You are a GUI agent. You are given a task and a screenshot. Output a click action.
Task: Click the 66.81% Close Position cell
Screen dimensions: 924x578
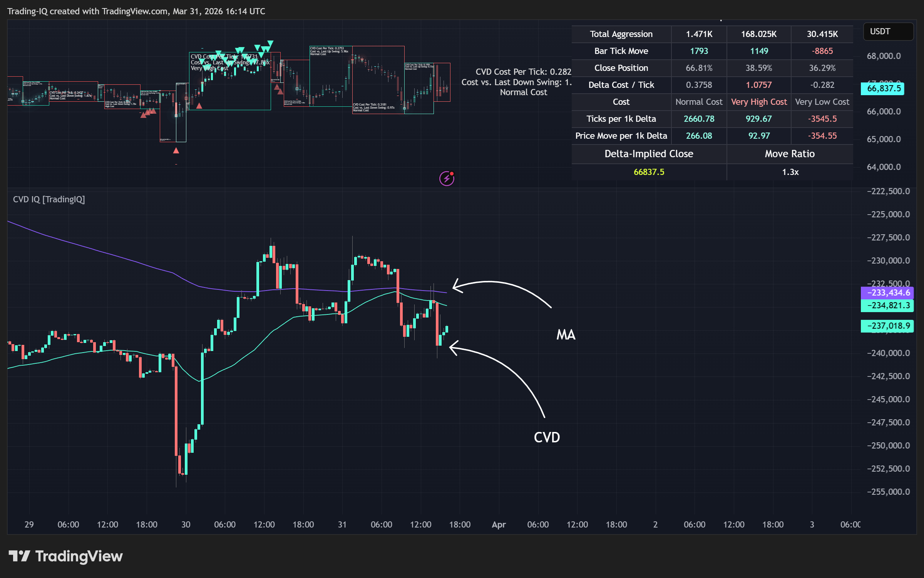coord(699,68)
